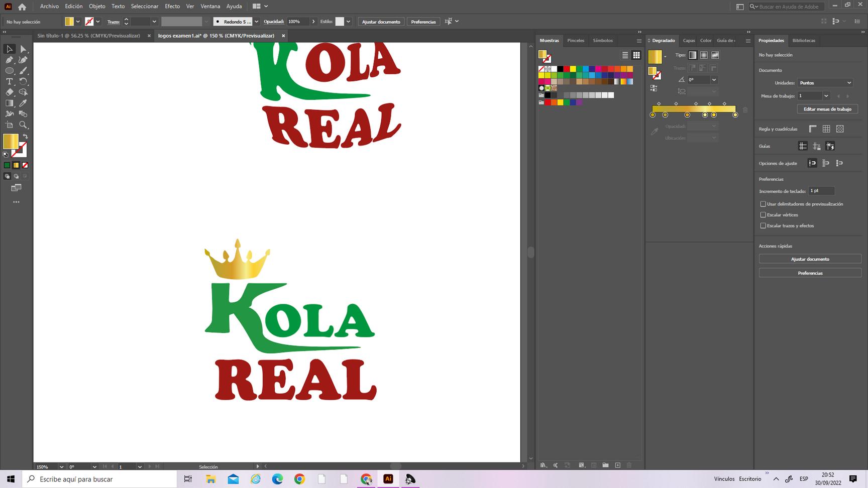Open the Archivo menu
This screenshot has height=488, width=868.
pyautogui.click(x=49, y=7)
